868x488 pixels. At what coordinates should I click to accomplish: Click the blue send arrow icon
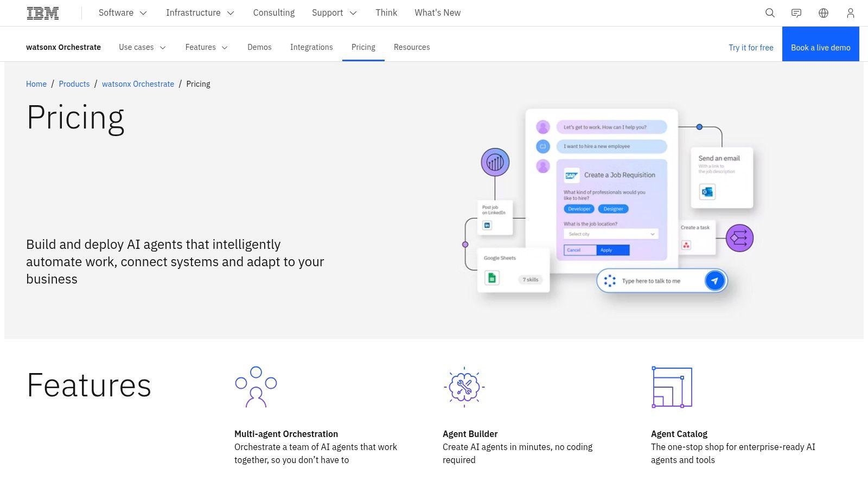point(714,281)
